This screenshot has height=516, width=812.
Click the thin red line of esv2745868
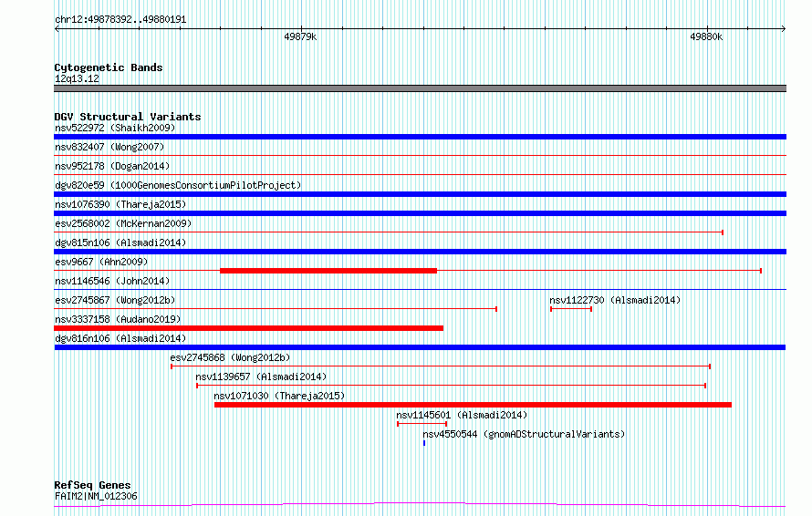pos(441,366)
